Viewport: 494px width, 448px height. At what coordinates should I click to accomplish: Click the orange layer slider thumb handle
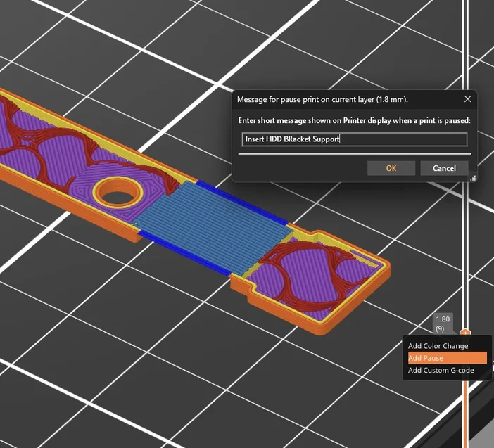pos(465,333)
